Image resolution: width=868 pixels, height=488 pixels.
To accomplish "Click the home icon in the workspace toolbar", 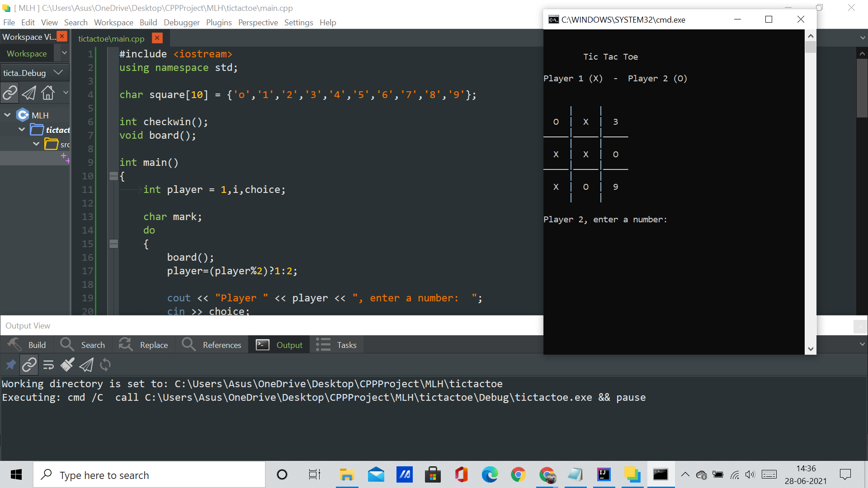I will [48, 93].
